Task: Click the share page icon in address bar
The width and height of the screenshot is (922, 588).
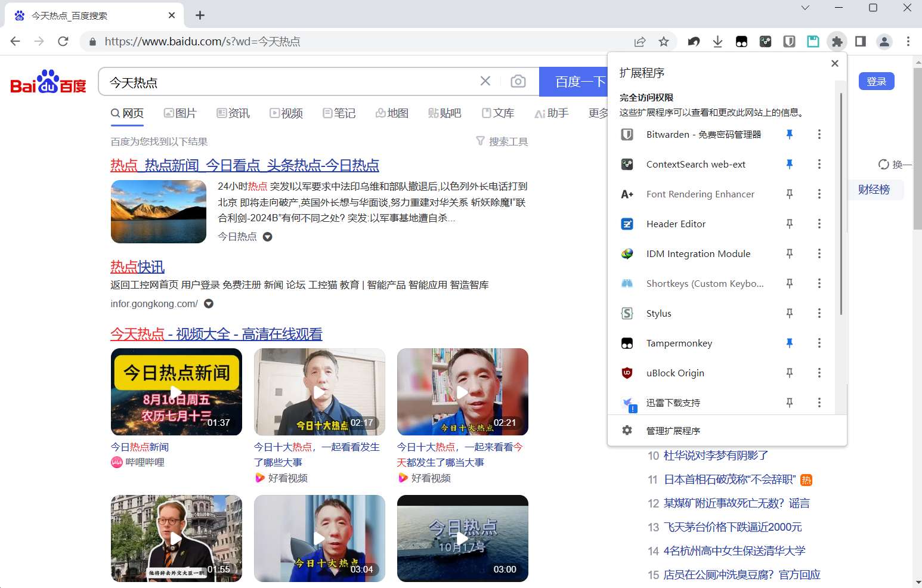Action: (x=640, y=41)
